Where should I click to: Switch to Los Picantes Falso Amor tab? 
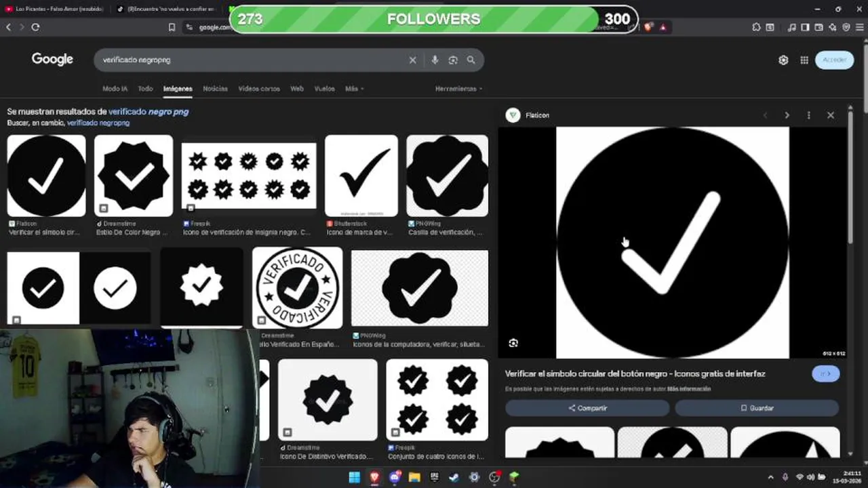coord(54,9)
